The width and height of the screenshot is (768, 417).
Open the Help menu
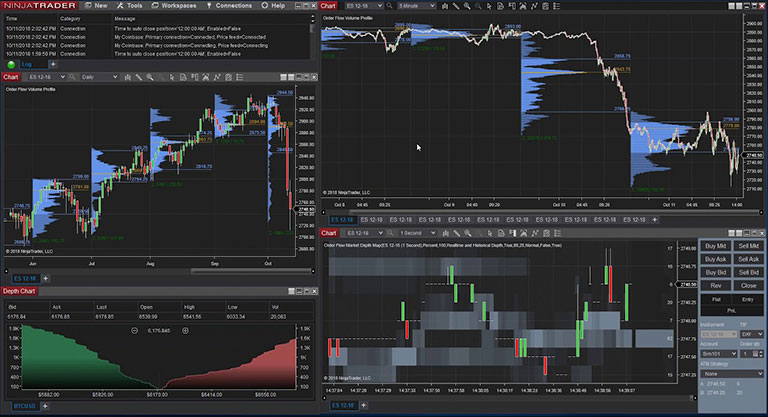point(273,5)
